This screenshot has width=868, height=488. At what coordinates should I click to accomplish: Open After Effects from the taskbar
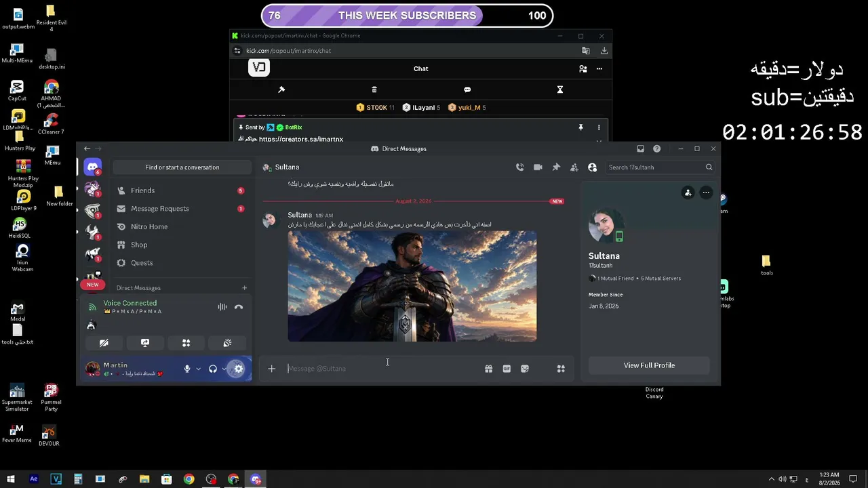pos(34,479)
